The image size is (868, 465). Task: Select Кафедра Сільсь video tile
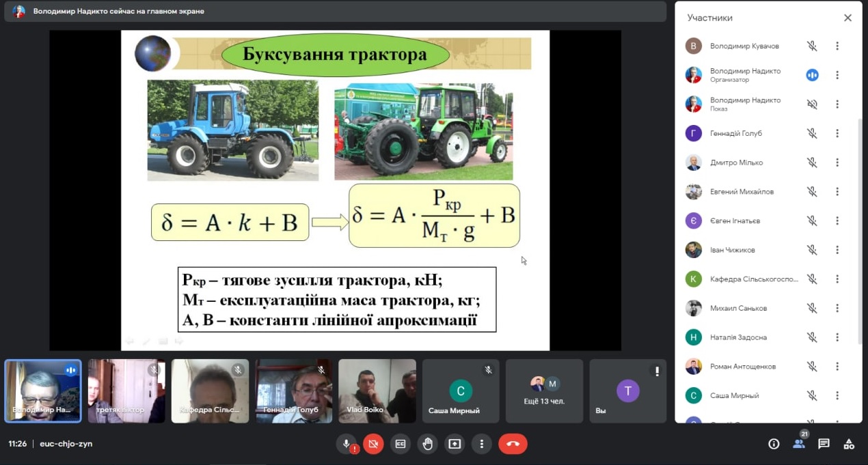click(x=210, y=391)
